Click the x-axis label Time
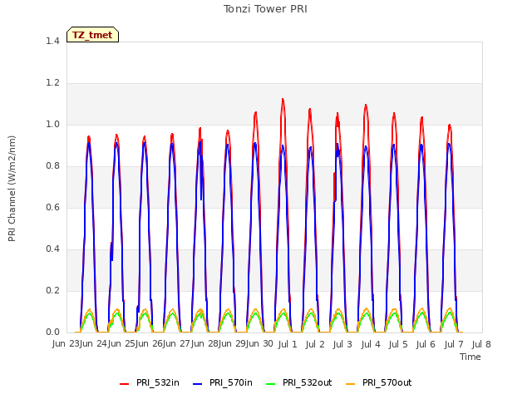This screenshot has height=399, width=532. pyautogui.click(x=470, y=357)
